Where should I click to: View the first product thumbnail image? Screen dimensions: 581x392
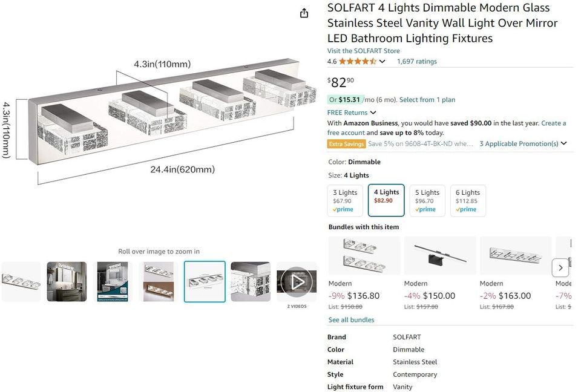[21, 282]
